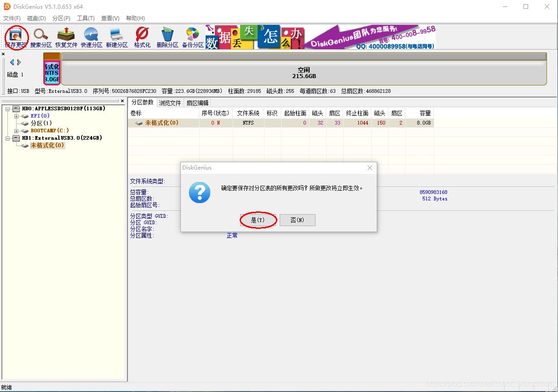558x392 pixels.
Task: Expand the EFI(0) tree node
Action: tap(16, 116)
